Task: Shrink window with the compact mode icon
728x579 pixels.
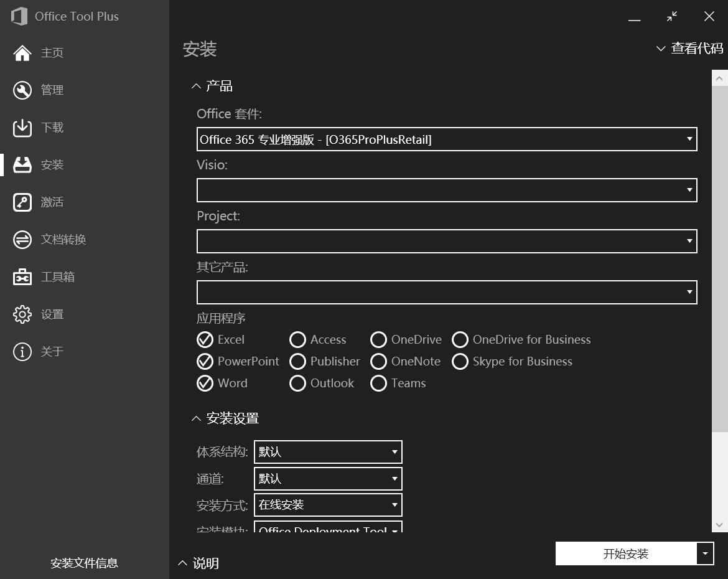Action: point(672,17)
